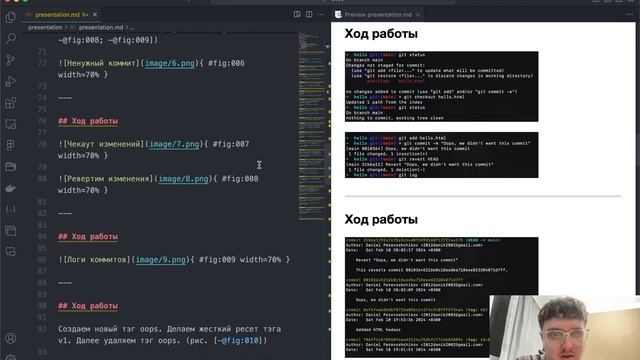Click the 'Ревертим изменения' alt text
This screenshot has width=640, height=360.
[108, 179]
